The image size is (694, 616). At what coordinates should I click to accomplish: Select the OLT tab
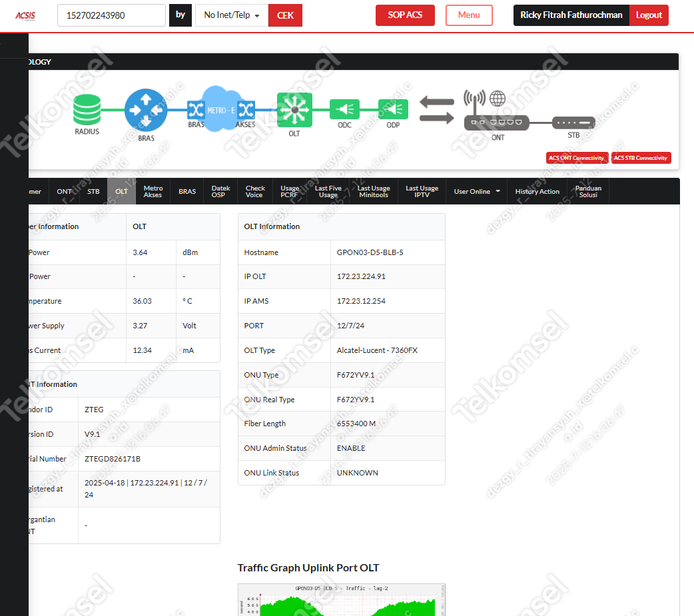point(121,191)
